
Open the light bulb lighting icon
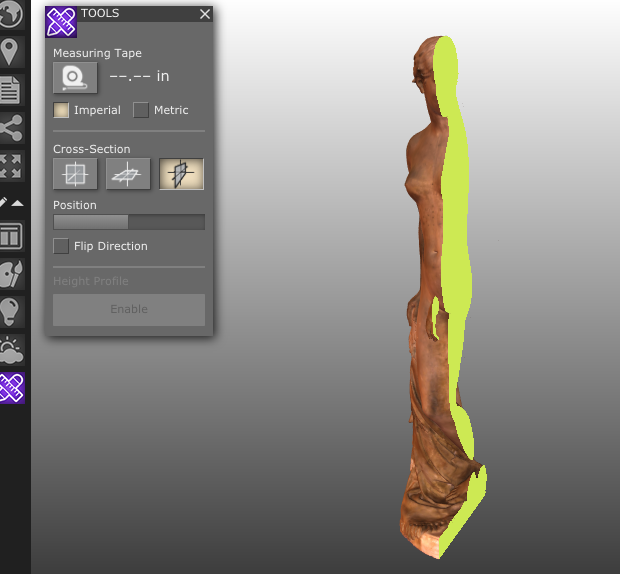[10, 312]
